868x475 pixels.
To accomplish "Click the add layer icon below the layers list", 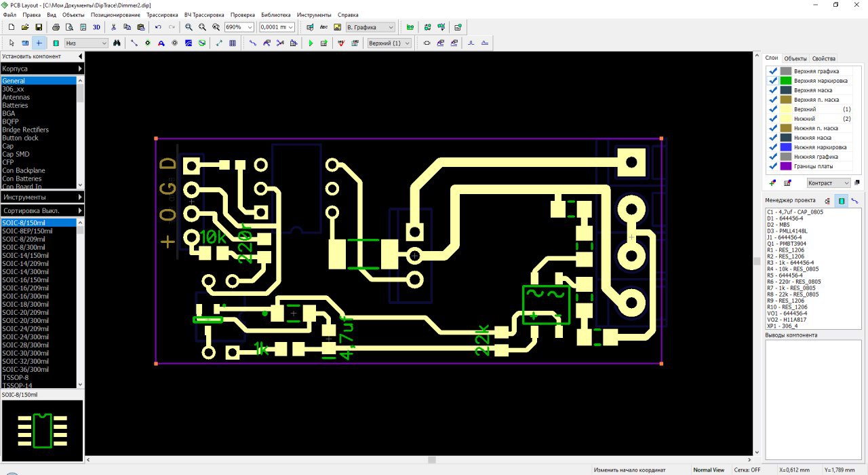I will click(x=774, y=183).
